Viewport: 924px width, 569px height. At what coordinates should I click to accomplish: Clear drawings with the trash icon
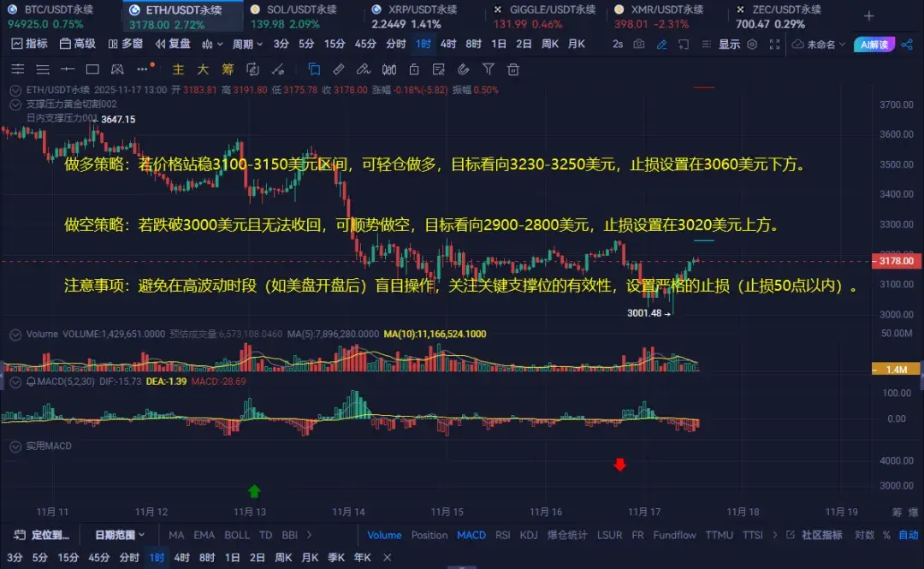pos(513,70)
